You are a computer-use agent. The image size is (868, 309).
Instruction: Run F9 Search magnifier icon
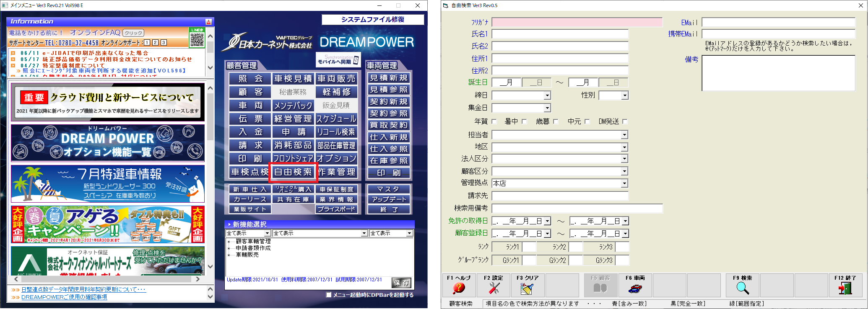742,285
